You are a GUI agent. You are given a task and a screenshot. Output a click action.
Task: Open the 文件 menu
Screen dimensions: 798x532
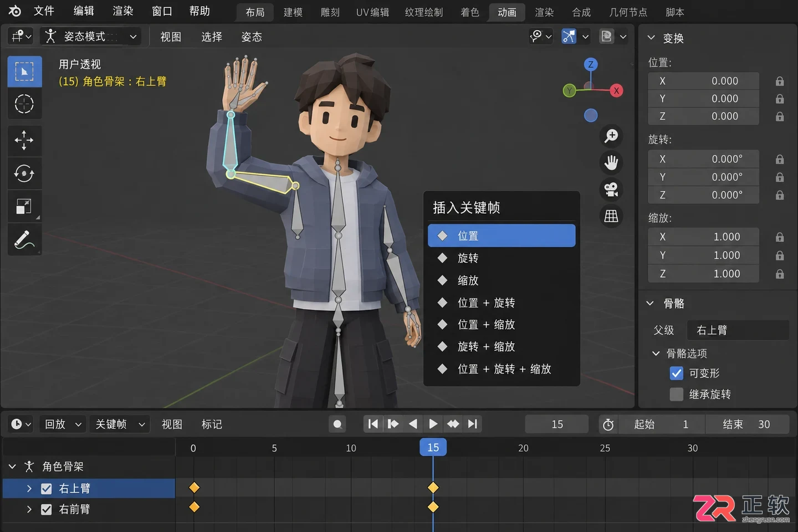(44, 11)
